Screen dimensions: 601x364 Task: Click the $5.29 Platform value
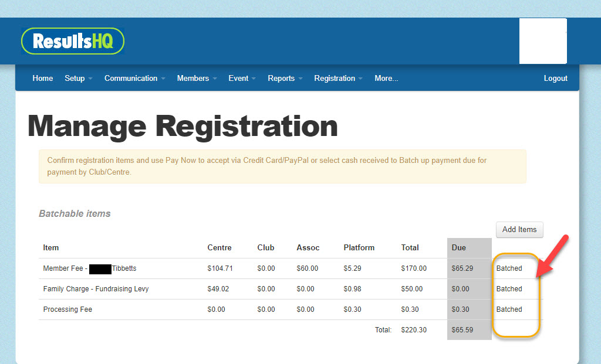click(352, 268)
